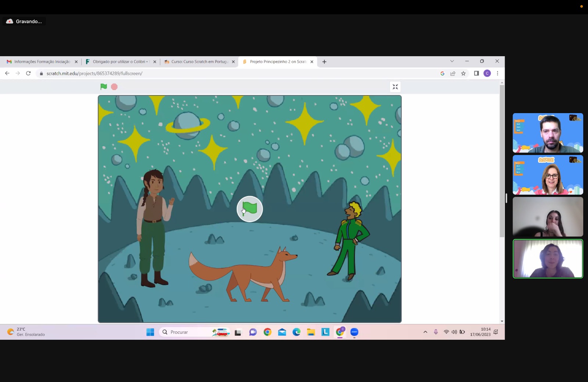Open the Chrome three-dot menu
588x382 pixels.
(498, 73)
